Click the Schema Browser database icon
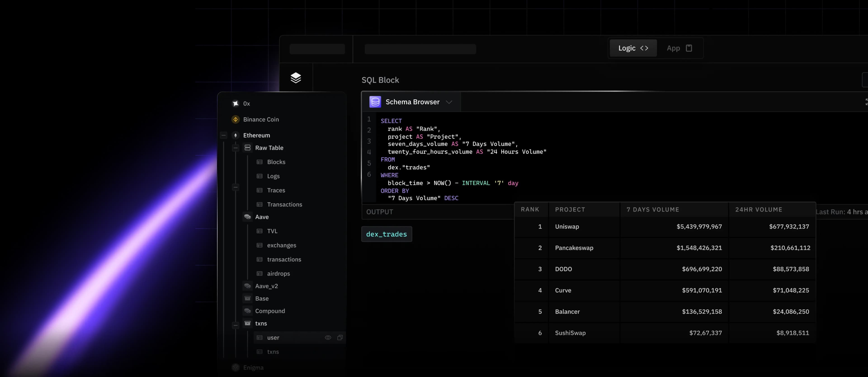Image resolution: width=868 pixels, height=377 pixels. coord(375,102)
